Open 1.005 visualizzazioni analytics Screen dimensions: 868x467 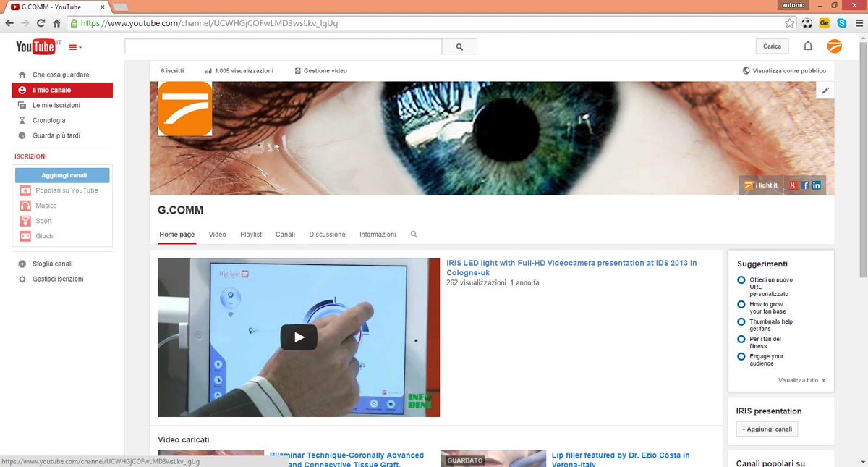[x=239, y=71]
